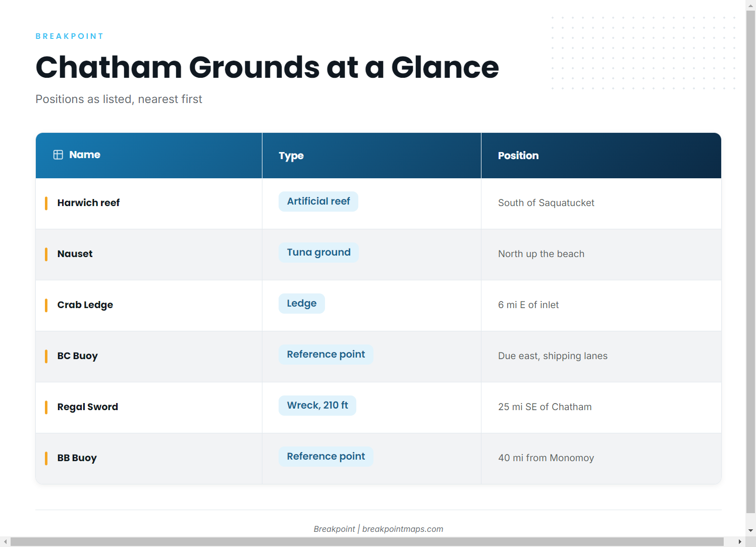Click the South of Saquatucket position text
756x547 pixels.
[x=546, y=203]
